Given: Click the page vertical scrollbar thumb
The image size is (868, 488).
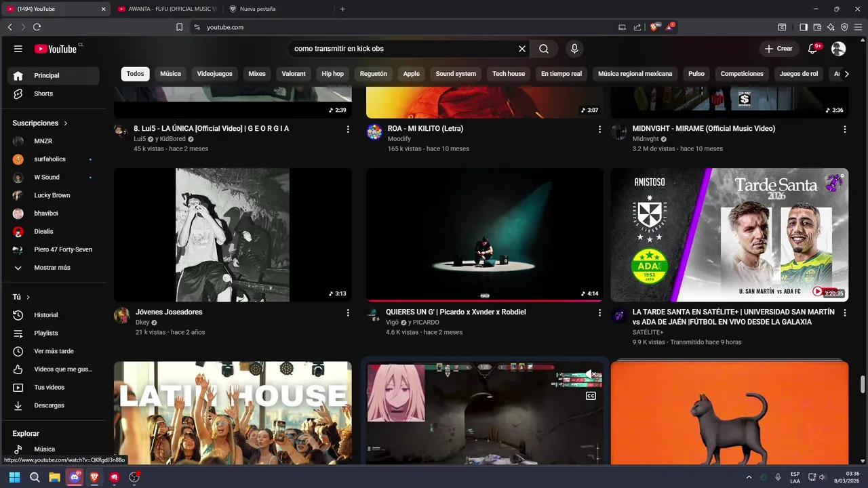Looking at the screenshot, I should (863, 384).
